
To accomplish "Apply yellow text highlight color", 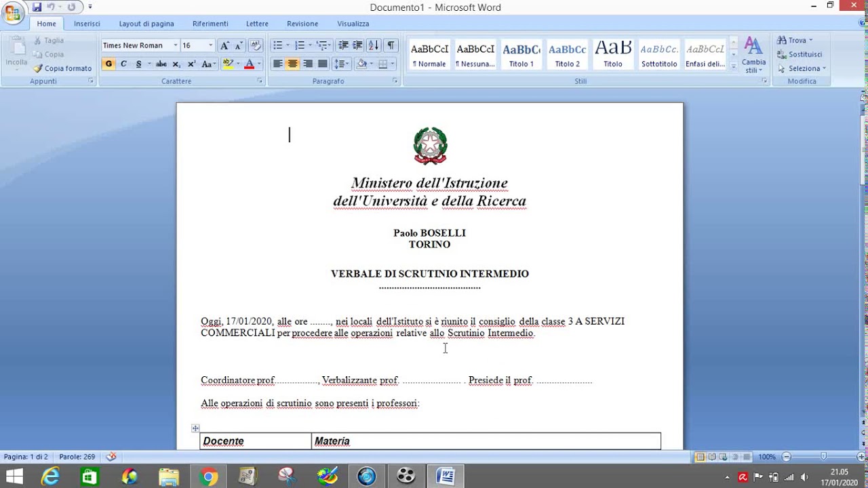I will pos(227,64).
